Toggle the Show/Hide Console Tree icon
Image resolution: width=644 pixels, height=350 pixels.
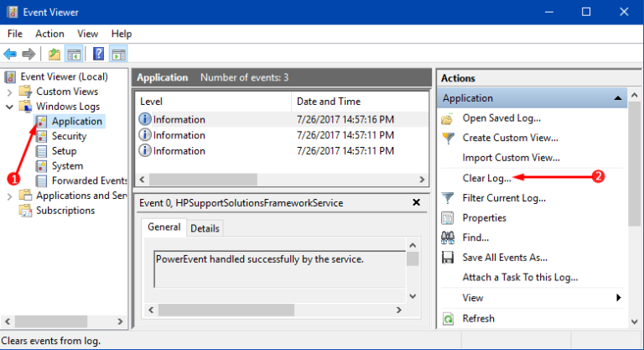pos(74,54)
